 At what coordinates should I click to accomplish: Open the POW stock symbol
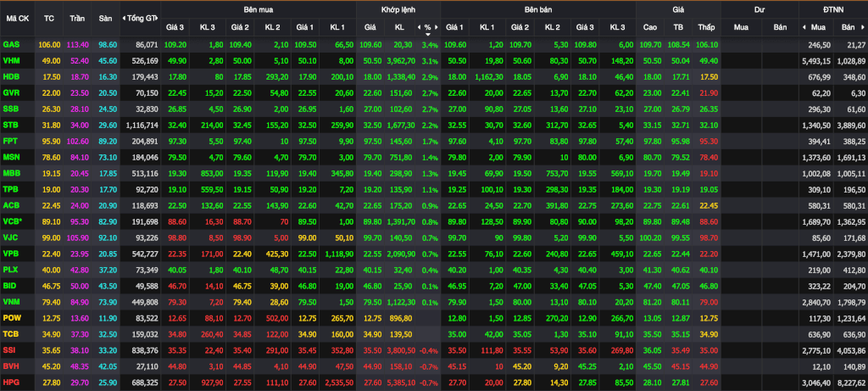[x=11, y=317]
